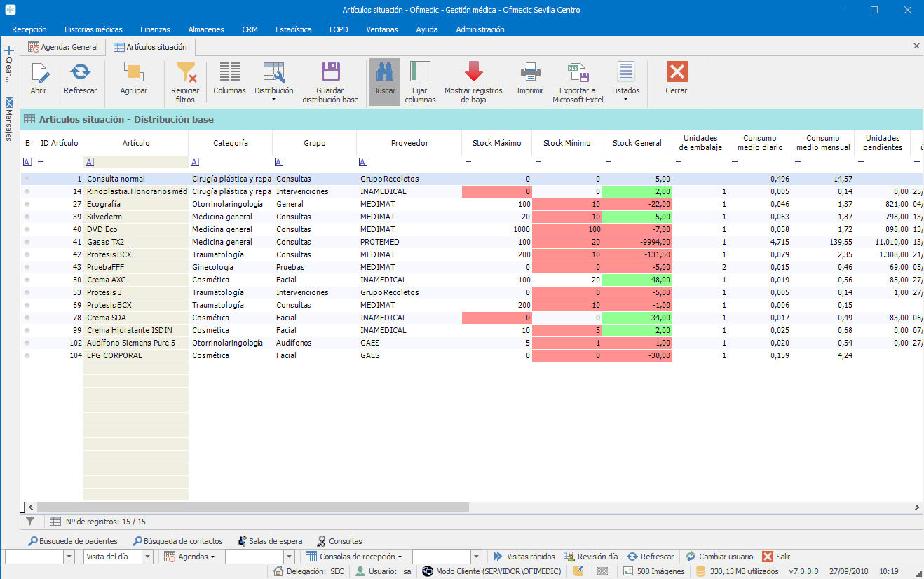The width and height of the screenshot is (924, 579).
Task: Click Cambiar usuario button
Action: pyautogui.click(x=719, y=557)
